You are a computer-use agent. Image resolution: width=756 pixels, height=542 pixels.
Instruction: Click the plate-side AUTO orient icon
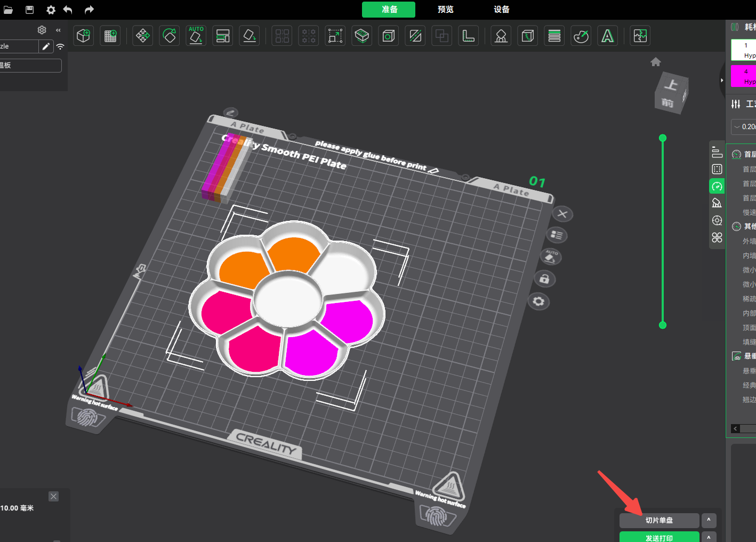[551, 257]
